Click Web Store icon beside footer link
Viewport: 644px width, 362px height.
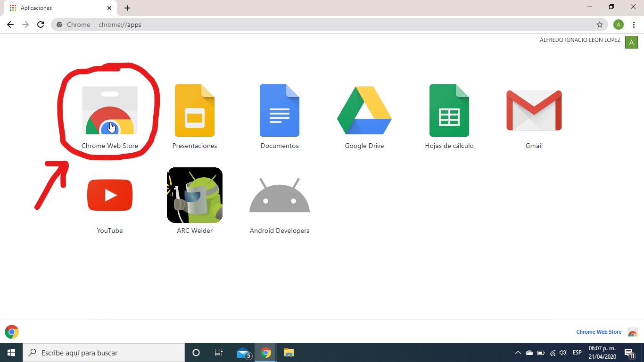pyautogui.click(x=633, y=332)
